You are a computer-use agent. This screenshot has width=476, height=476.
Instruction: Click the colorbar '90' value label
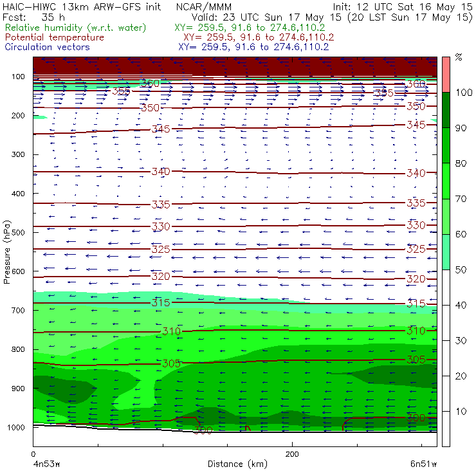click(461, 128)
